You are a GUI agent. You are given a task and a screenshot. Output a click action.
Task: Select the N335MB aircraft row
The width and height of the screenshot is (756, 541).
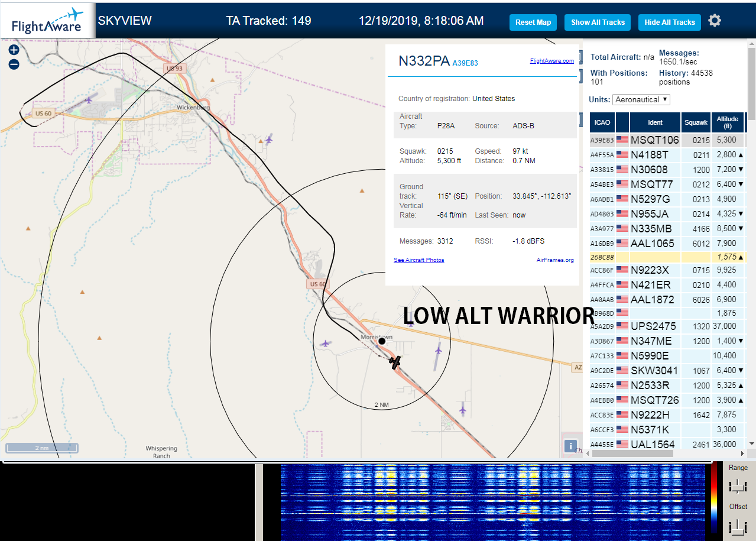667,228
